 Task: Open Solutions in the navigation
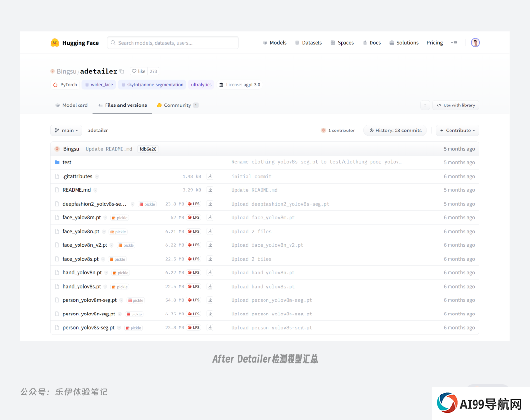(x=404, y=43)
